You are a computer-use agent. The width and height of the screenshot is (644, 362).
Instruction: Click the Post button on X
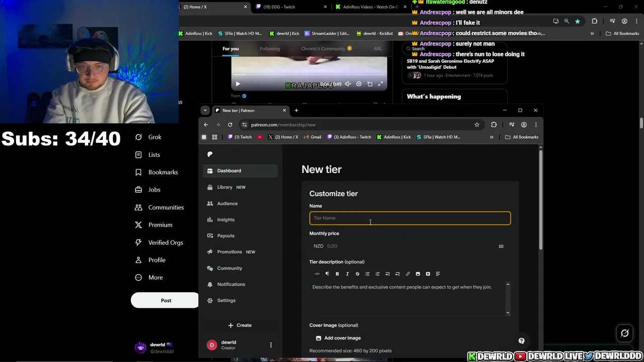pos(165,301)
